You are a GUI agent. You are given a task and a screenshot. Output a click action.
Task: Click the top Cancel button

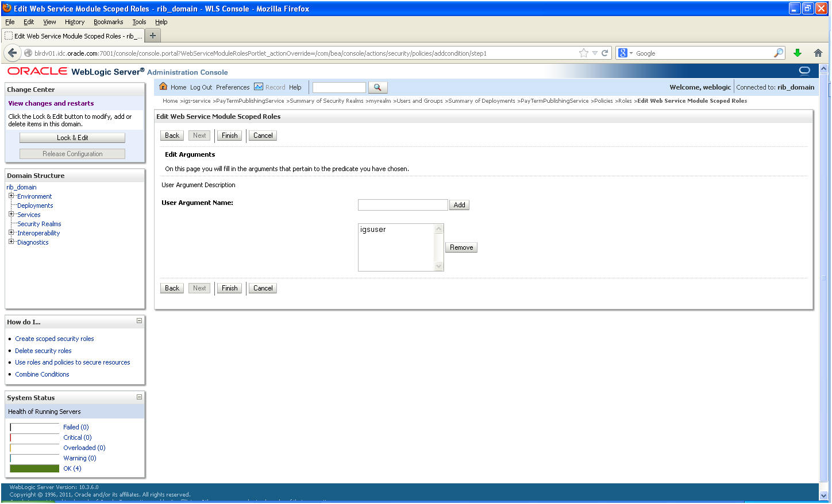point(263,135)
